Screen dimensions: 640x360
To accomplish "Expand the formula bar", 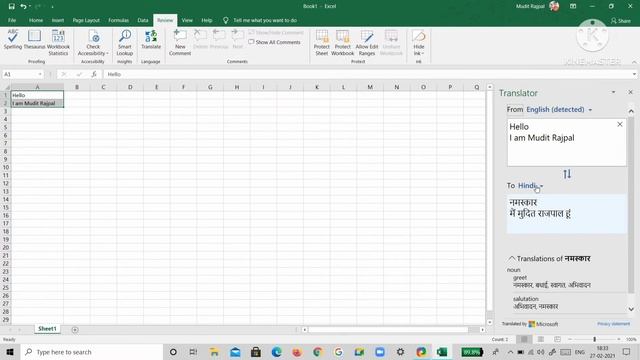I will coord(634,74).
